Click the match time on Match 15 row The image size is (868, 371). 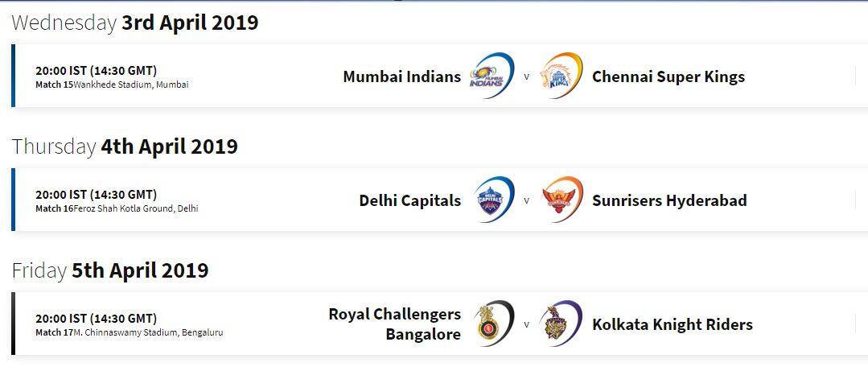pyautogui.click(x=97, y=71)
